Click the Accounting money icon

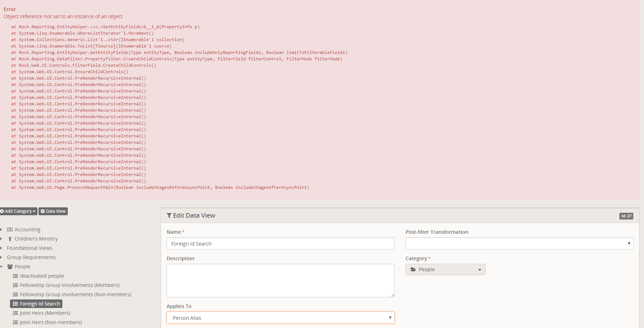[x=10, y=229]
